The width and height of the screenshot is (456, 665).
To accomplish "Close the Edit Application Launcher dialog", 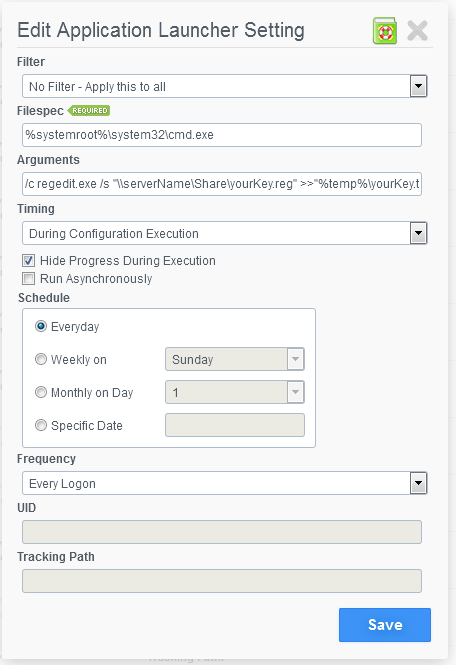I will [x=417, y=31].
